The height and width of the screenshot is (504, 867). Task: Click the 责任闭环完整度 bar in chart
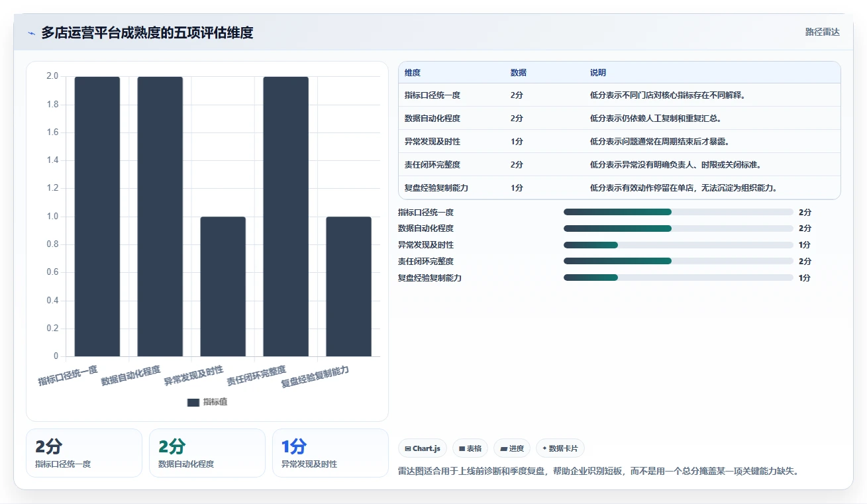point(285,217)
